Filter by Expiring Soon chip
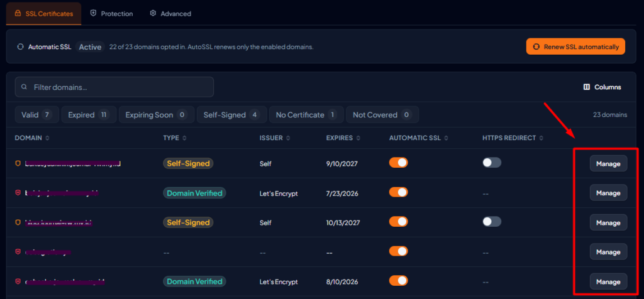Viewport: 644px width, 299px height. (157, 115)
